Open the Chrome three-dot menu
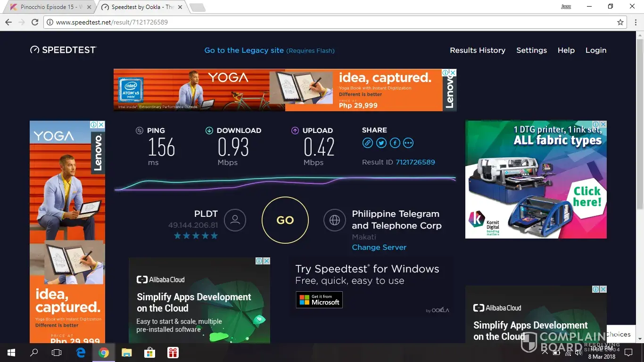The width and height of the screenshot is (644, 362). coord(635,22)
